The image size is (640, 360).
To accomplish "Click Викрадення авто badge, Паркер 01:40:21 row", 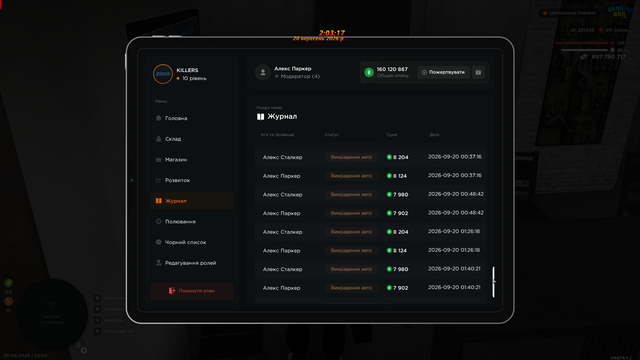I will 351,288.
